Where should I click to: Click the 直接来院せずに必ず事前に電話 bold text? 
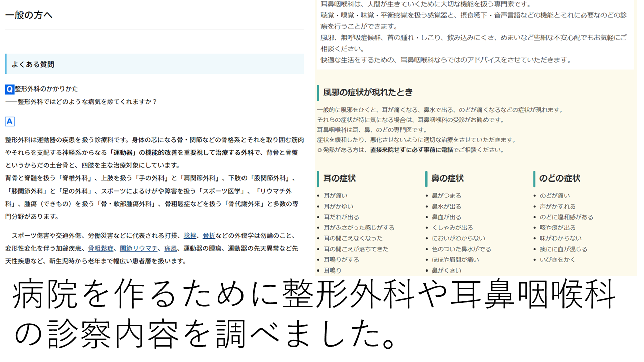(x=412, y=150)
